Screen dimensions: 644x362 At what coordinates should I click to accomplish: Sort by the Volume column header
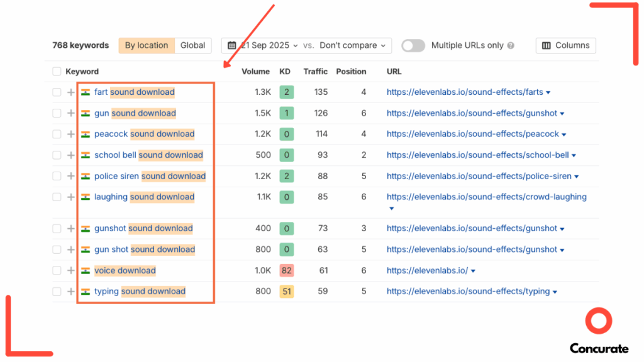(255, 72)
